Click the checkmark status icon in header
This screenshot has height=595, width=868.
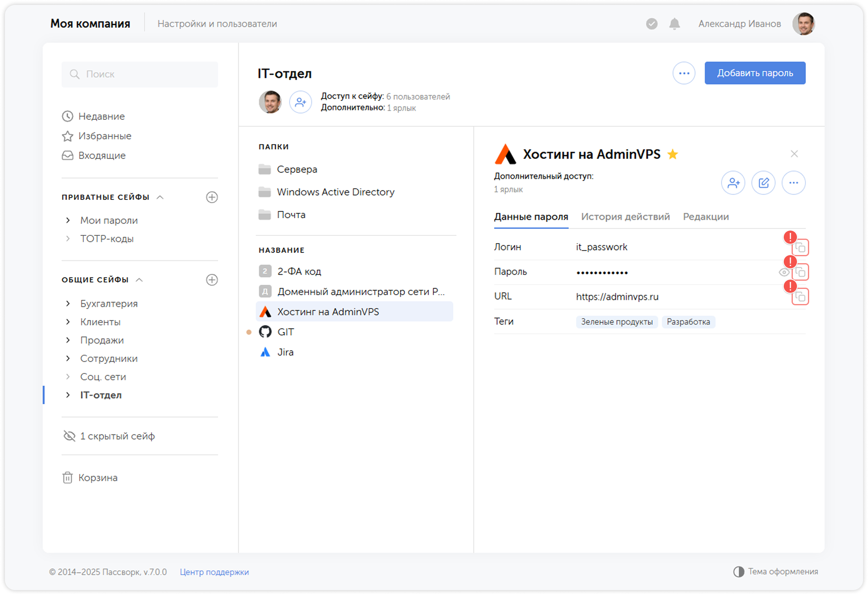tap(651, 24)
